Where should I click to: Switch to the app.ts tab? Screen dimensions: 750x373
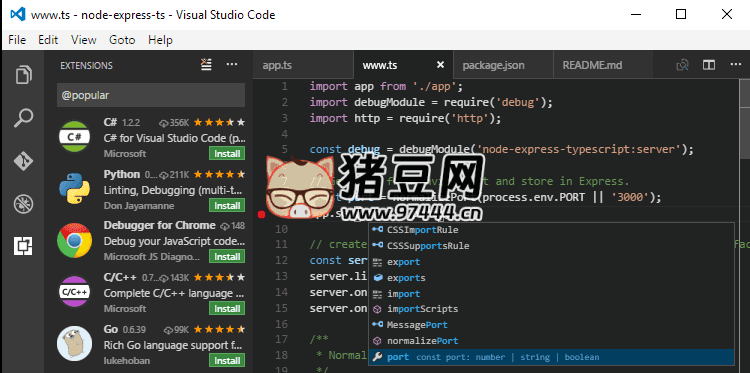click(x=303, y=65)
